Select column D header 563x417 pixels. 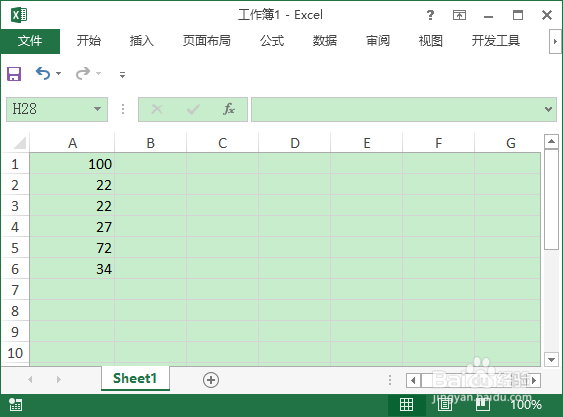tap(295, 143)
